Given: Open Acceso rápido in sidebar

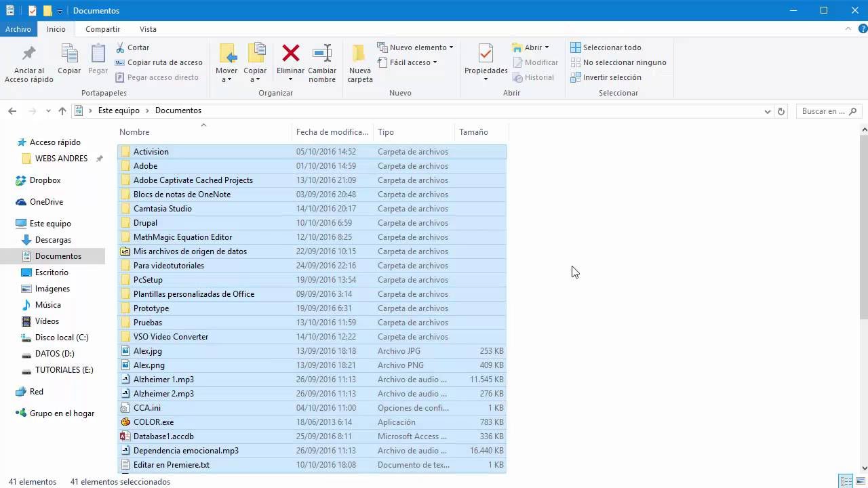Looking at the screenshot, I should coord(55,142).
